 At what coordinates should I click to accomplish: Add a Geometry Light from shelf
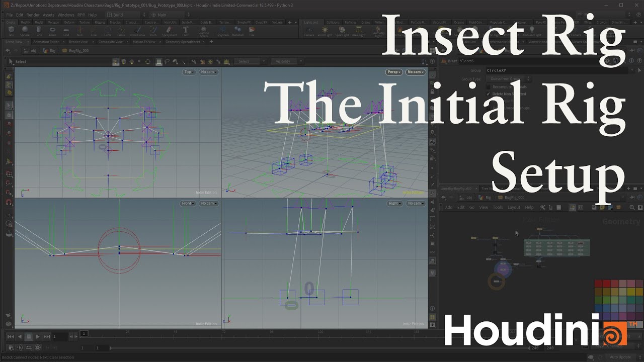click(x=378, y=32)
